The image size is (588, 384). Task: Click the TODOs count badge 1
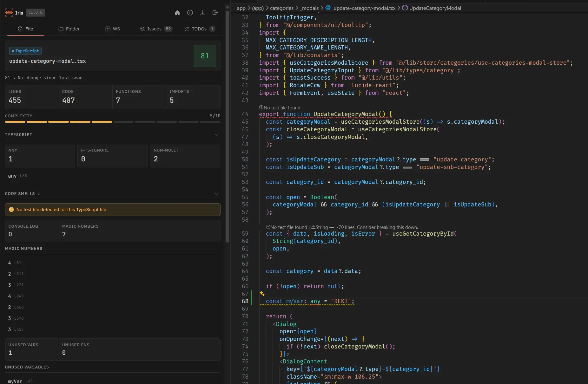pyautogui.click(x=212, y=29)
